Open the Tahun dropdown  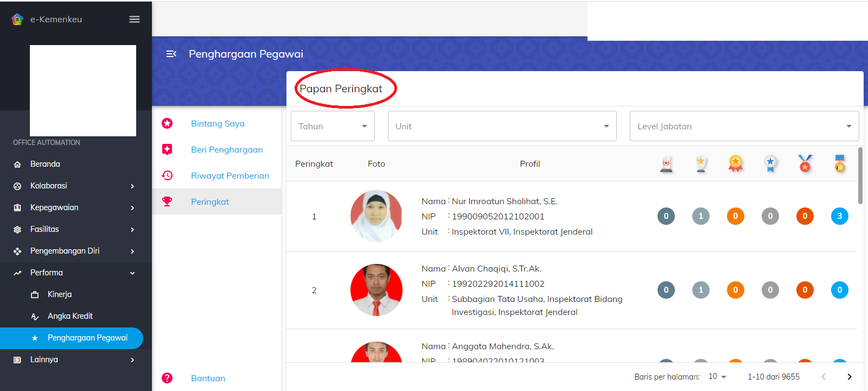pyautogui.click(x=333, y=126)
